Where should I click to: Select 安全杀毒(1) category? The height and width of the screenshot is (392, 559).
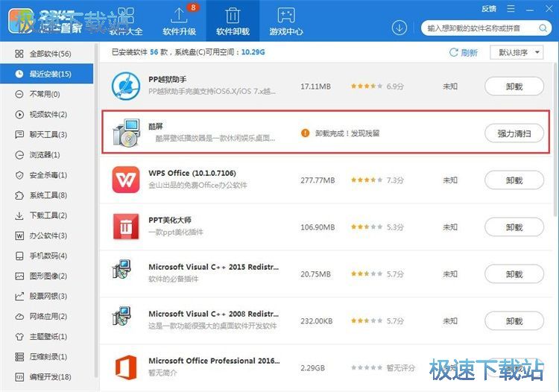tap(47, 175)
